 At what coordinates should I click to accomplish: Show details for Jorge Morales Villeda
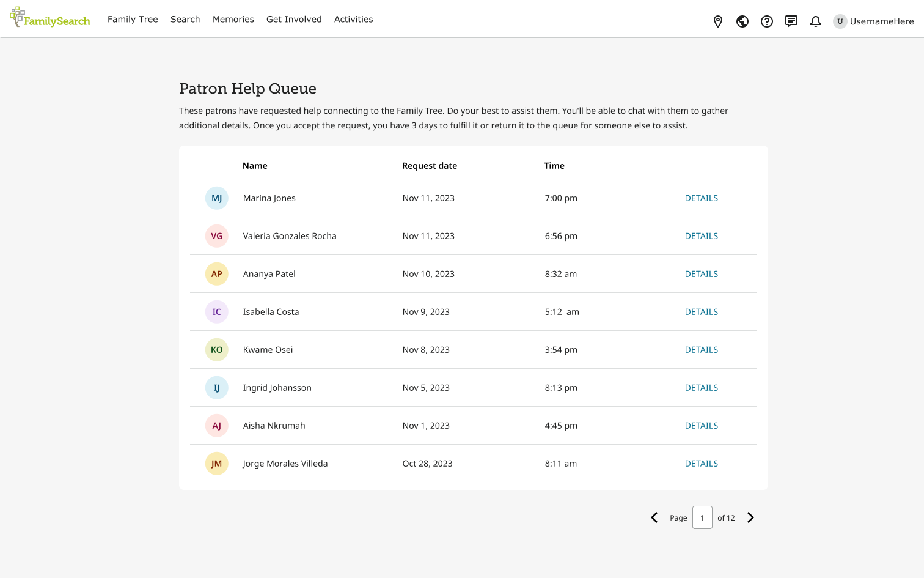701,464
